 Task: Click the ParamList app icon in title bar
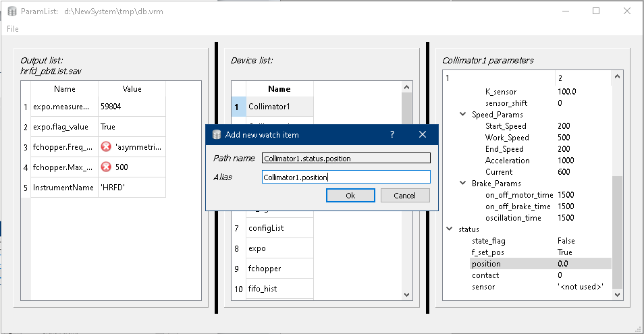tap(11, 11)
